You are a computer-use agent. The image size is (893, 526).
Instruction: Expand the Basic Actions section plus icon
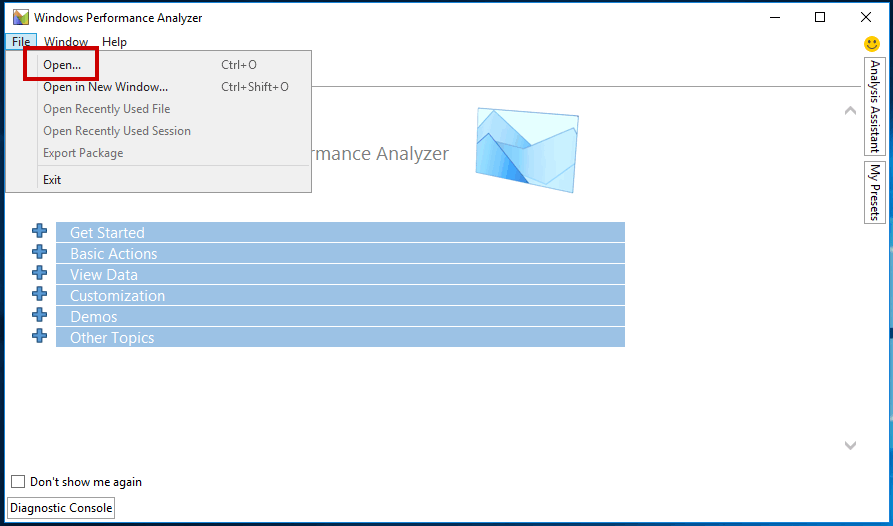pos(39,252)
